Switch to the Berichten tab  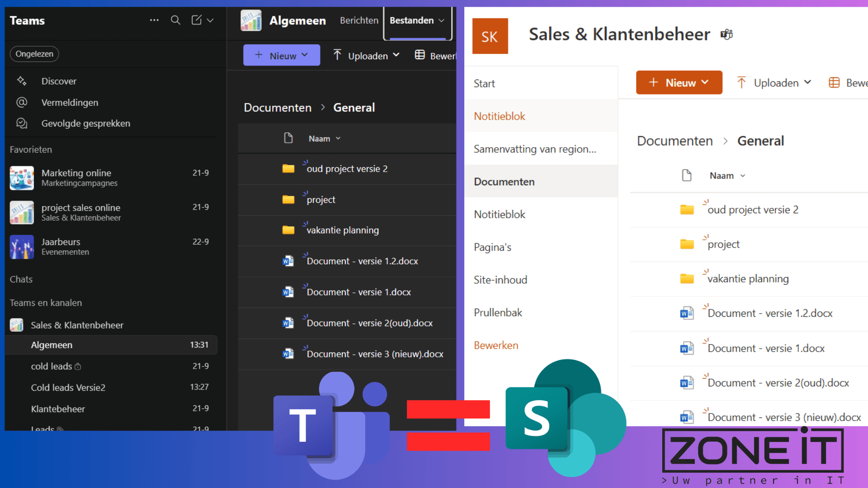(359, 20)
